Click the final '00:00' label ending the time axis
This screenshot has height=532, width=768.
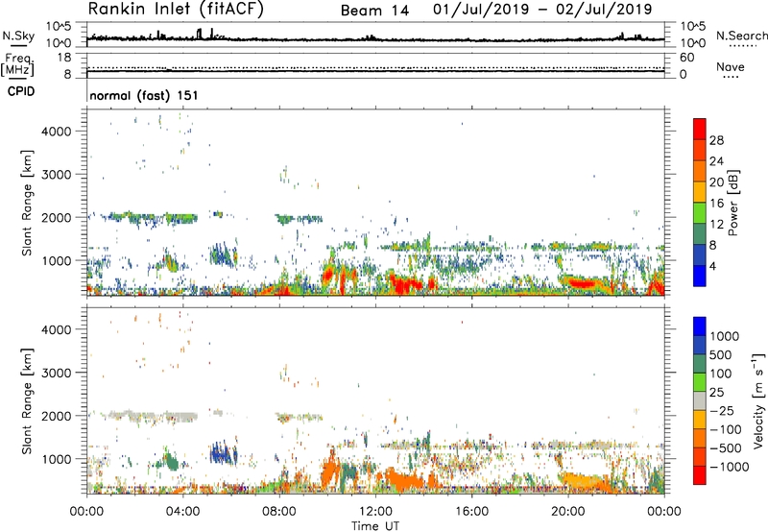click(664, 512)
